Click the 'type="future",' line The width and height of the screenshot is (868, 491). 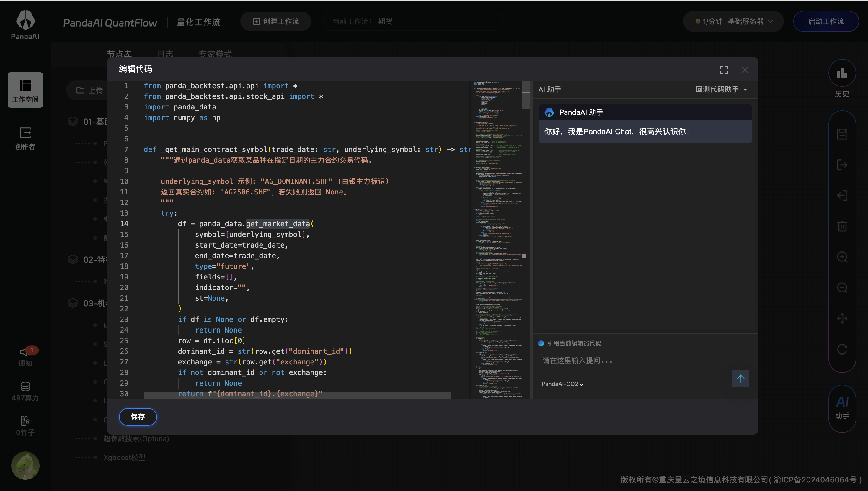224,266
